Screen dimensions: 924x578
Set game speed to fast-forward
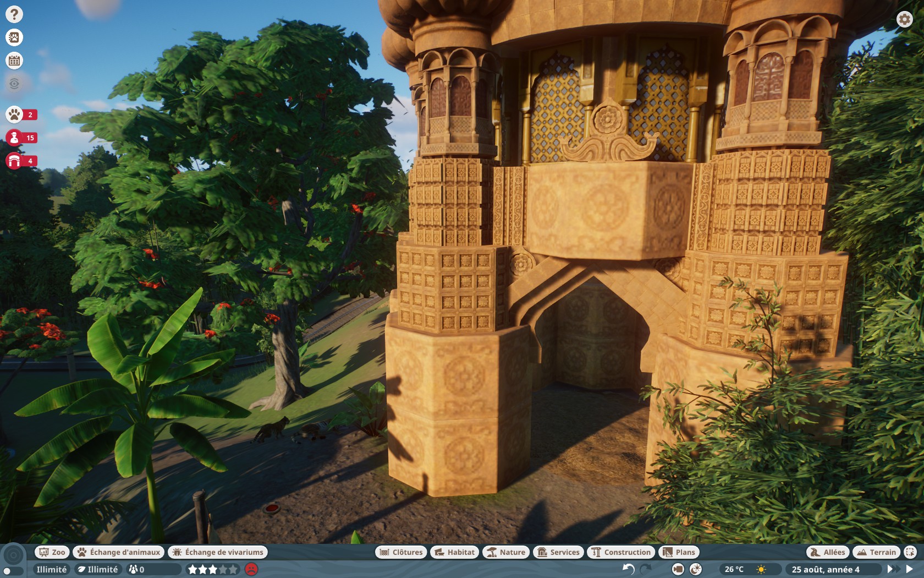pyautogui.click(x=893, y=569)
